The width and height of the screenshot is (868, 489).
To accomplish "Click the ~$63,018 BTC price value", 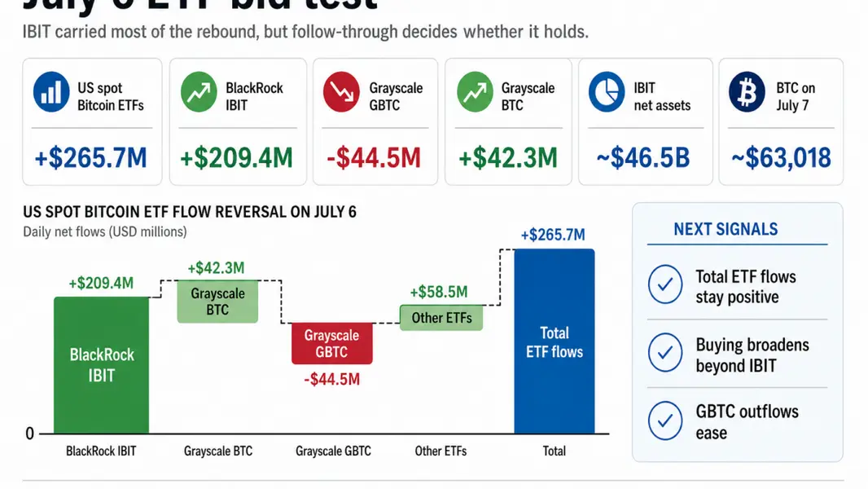I will click(781, 158).
